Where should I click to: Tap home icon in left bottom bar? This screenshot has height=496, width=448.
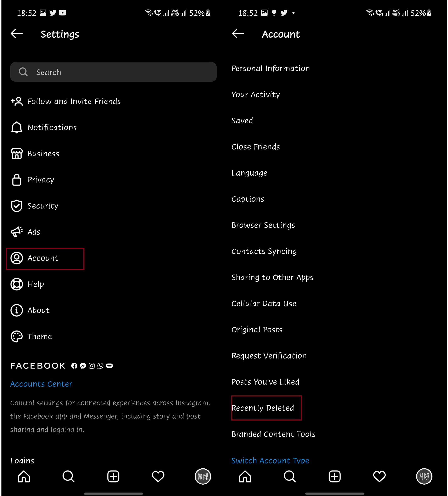24,477
